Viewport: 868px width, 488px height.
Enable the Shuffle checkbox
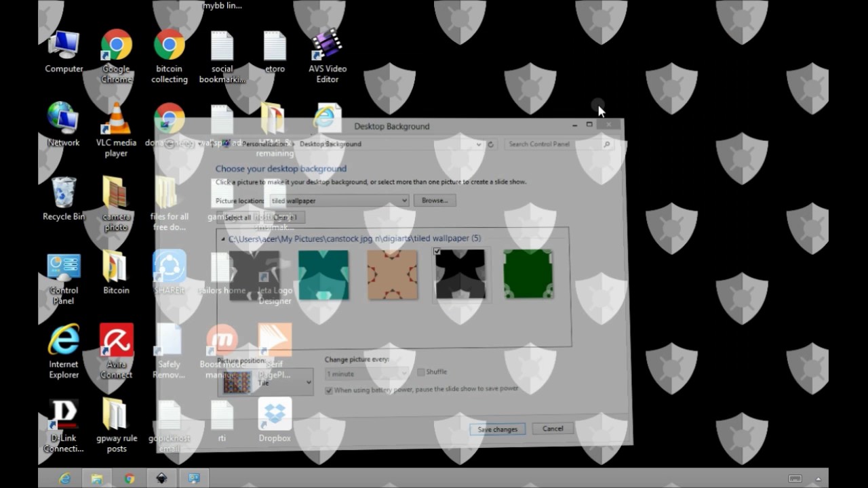[x=421, y=372]
